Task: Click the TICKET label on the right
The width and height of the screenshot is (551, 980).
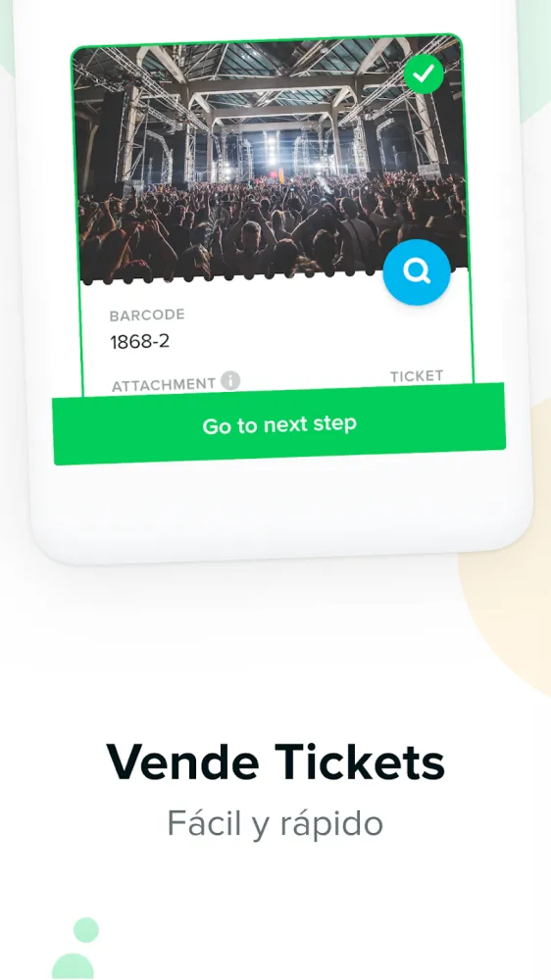Action: (x=417, y=376)
